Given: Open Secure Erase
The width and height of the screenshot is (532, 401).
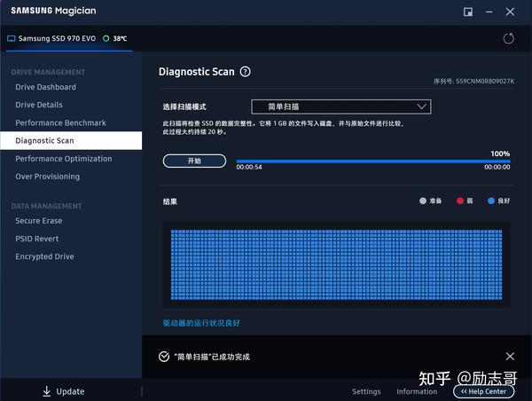Looking at the screenshot, I should [39, 221].
